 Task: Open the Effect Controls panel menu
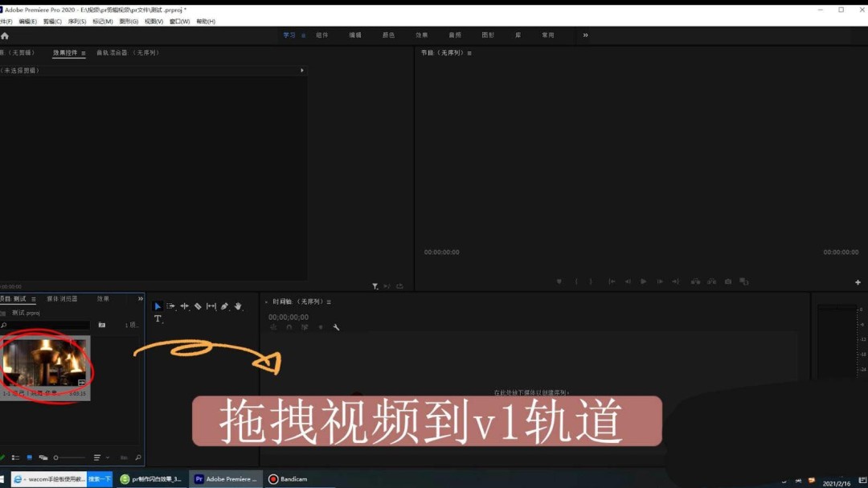(84, 53)
